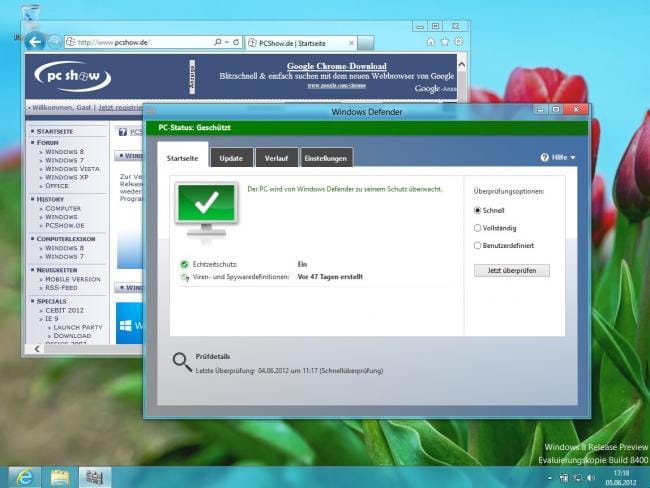Open Windows Vista forum link in sidebar
The width and height of the screenshot is (650, 488).
(72, 169)
